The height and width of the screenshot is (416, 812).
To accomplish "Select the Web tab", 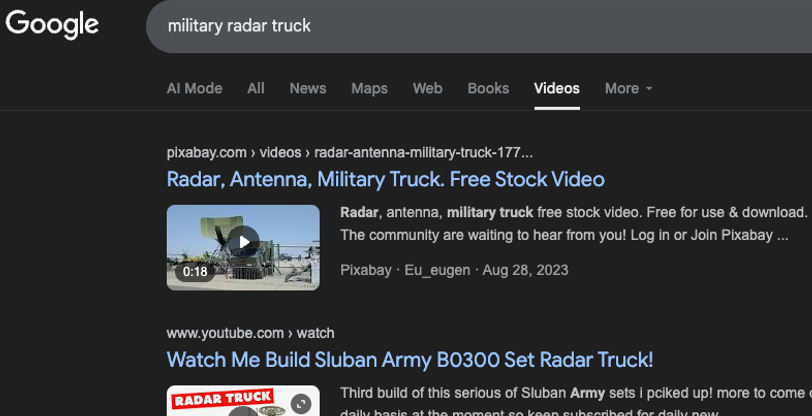I will coord(427,89).
